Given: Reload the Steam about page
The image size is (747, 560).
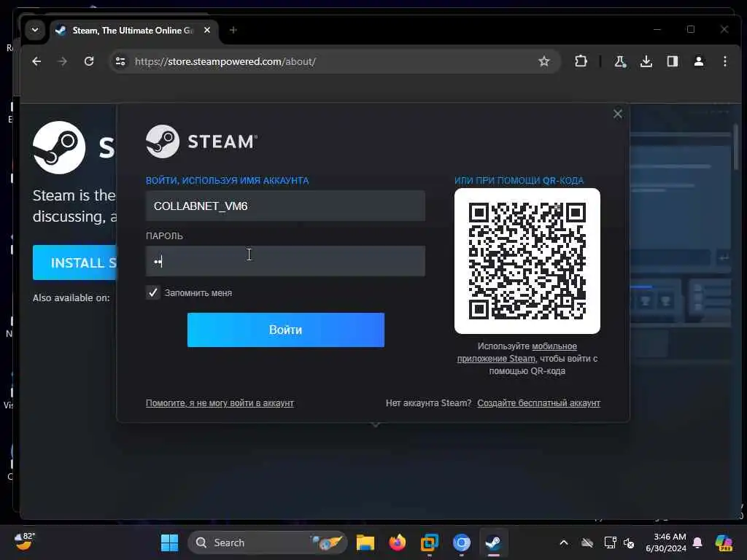Looking at the screenshot, I should (x=89, y=61).
